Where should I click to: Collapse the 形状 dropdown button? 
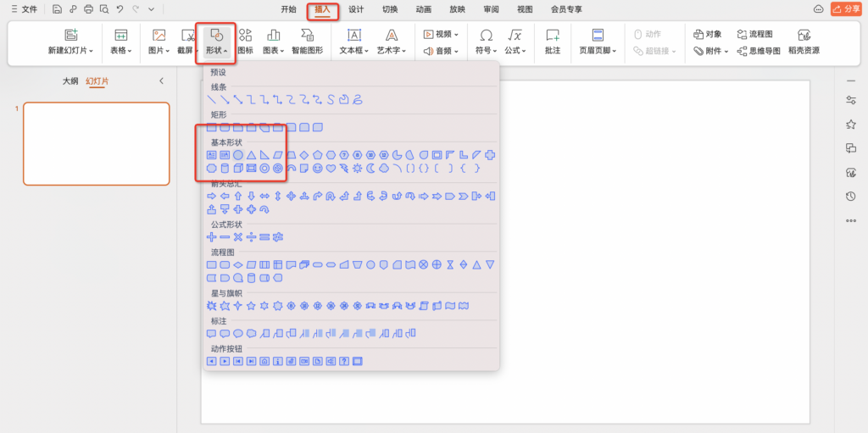coord(216,42)
